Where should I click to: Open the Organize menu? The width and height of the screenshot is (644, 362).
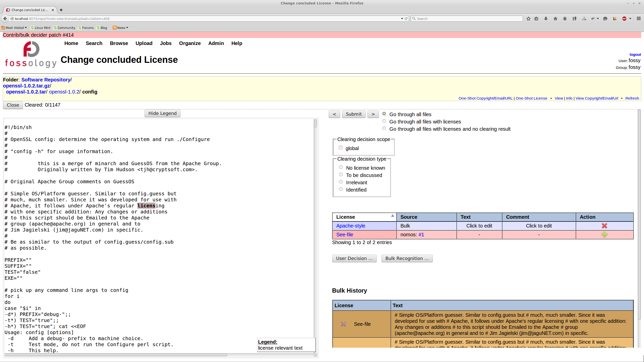point(190,43)
